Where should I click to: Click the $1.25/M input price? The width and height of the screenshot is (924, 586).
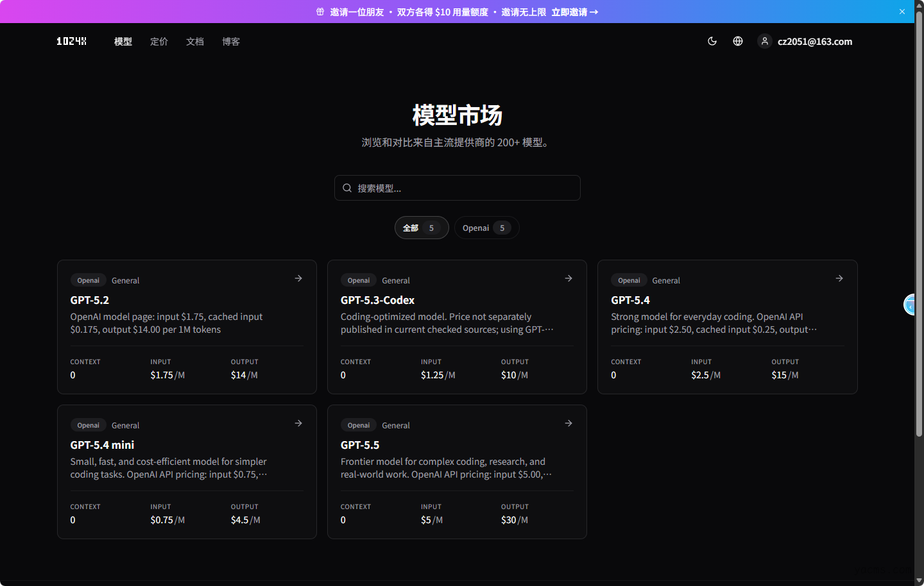(x=438, y=375)
